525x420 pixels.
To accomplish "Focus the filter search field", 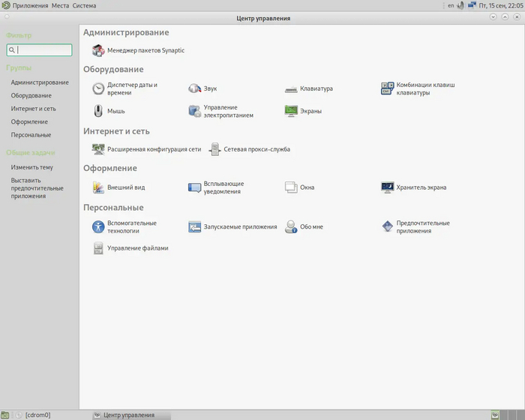I will pyautogui.click(x=39, y=50).
